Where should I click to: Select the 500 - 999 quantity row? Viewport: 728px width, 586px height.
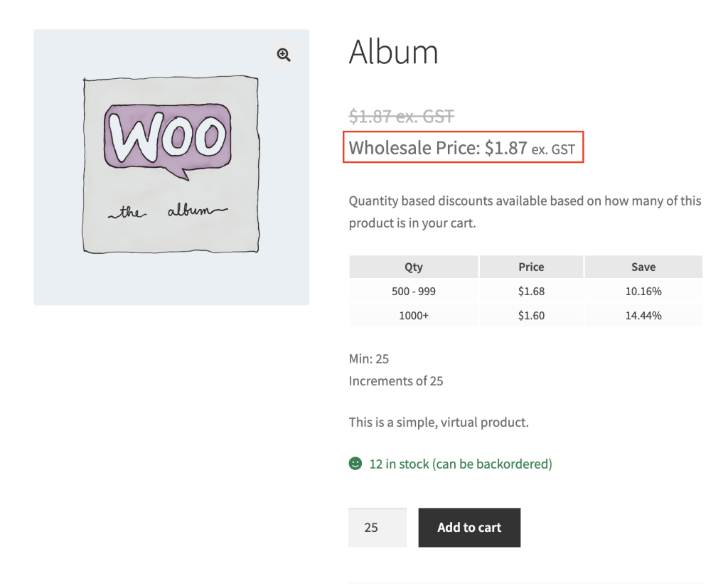[413, 292]
